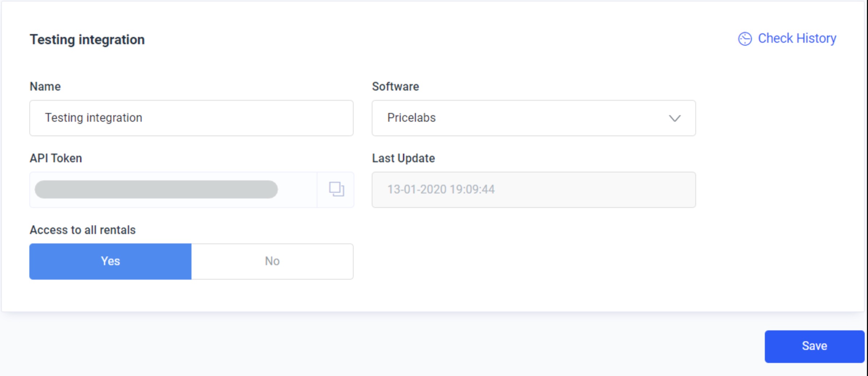The image size is (868, 376).
Task: Click the masked gray token bar
Action: [156, 189]
